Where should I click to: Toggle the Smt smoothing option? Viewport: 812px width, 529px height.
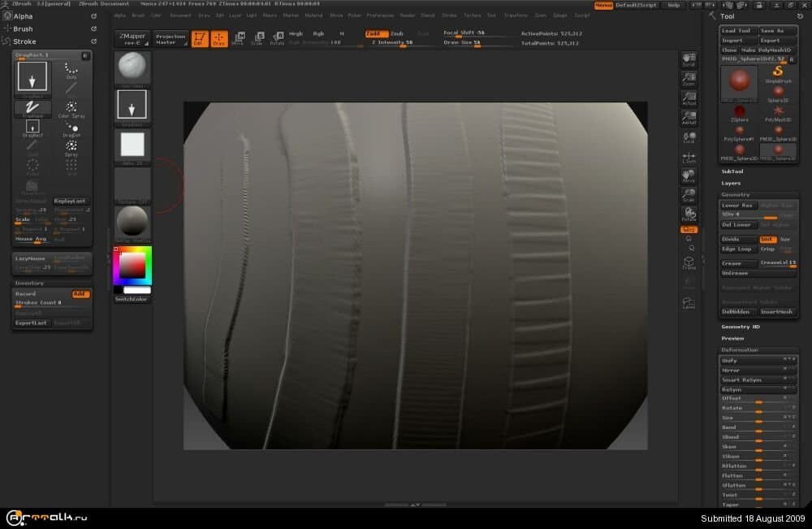click(767, 239)
